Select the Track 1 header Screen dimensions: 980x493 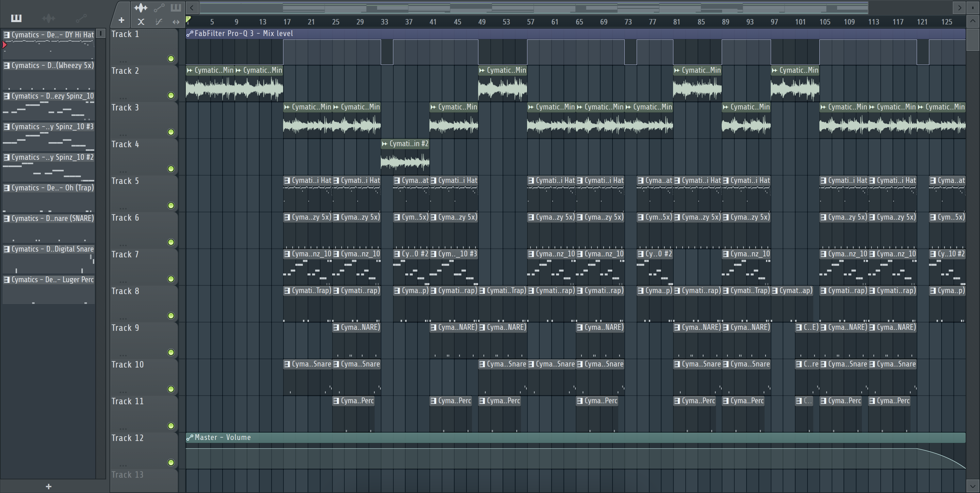(x=144, y=46)
